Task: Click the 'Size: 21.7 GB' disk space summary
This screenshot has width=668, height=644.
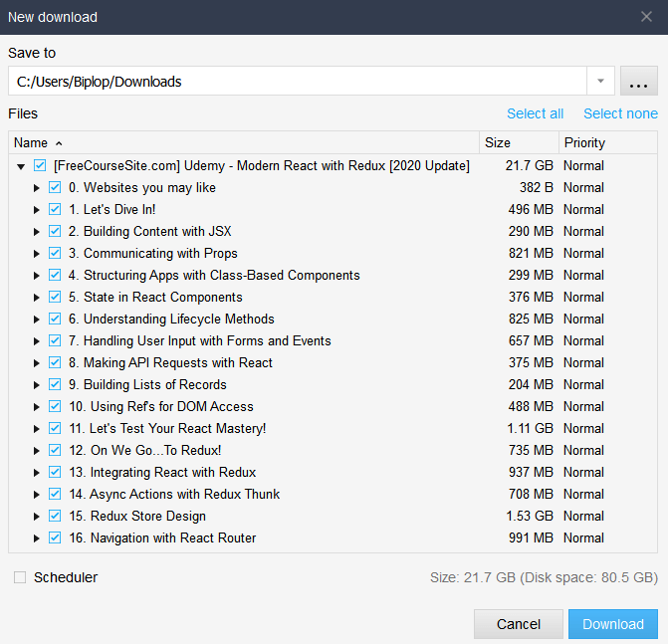Action: (544, 577)
